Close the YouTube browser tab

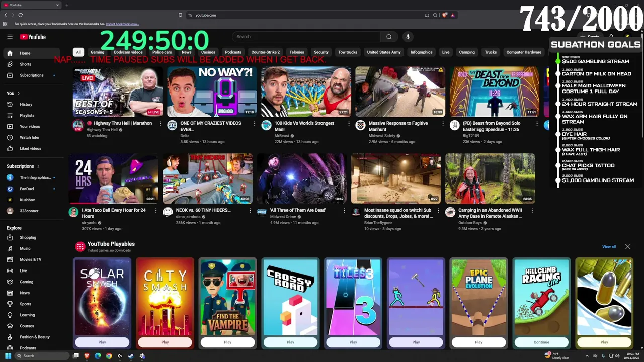point(57,5)
